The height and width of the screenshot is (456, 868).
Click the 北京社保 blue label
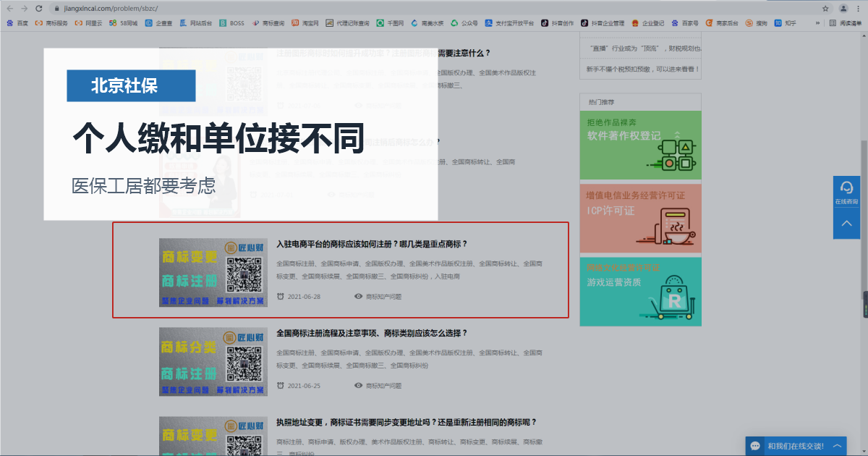pos(131,85)
